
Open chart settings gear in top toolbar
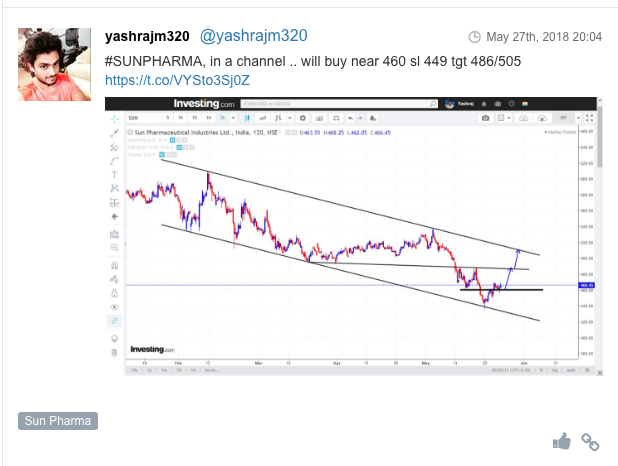coord(302,118)
